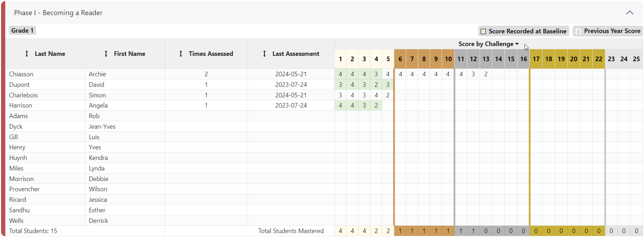Toggle Previous Year Score hash box

point(578,31)
